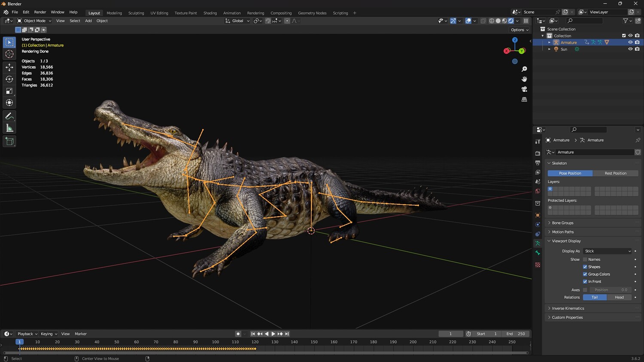The image size is (644, 362).
Task: Expand the Inverse Kinematics section
Action: click(568, 308)
